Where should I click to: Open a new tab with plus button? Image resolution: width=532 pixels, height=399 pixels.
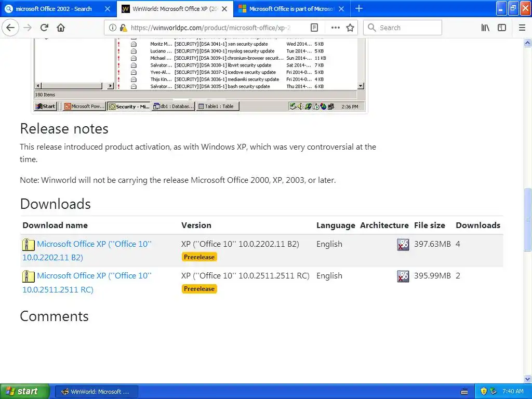(x=358, y=8)
